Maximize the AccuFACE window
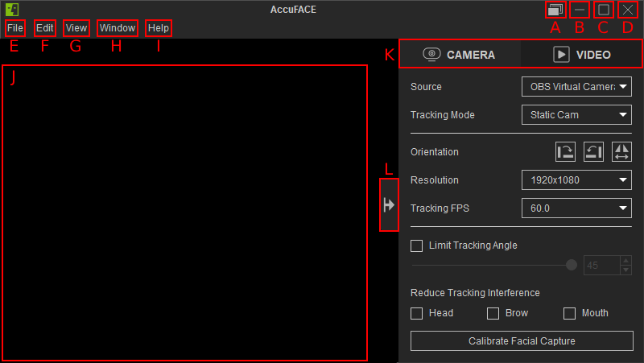The height and width of the screenshot is (363, 644). pyautogui.click(x=603, y=10)
